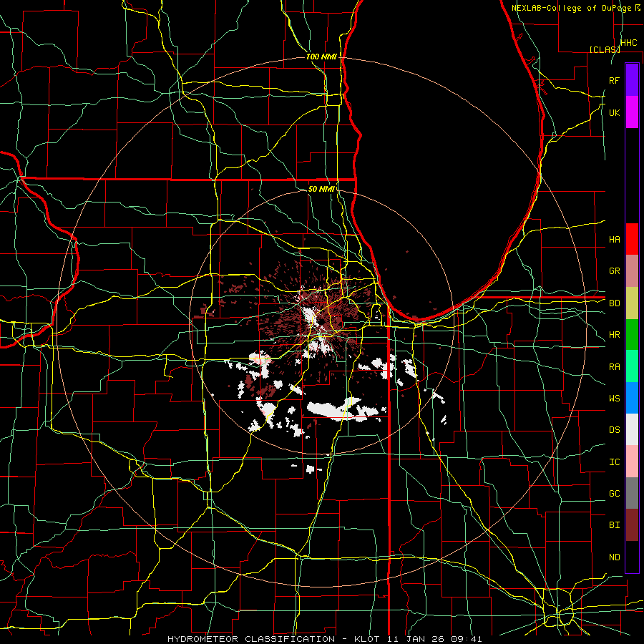Click the 'GC' legend label
The width and height of the screenshot is (644, 644).
click(x=614, y=494)
